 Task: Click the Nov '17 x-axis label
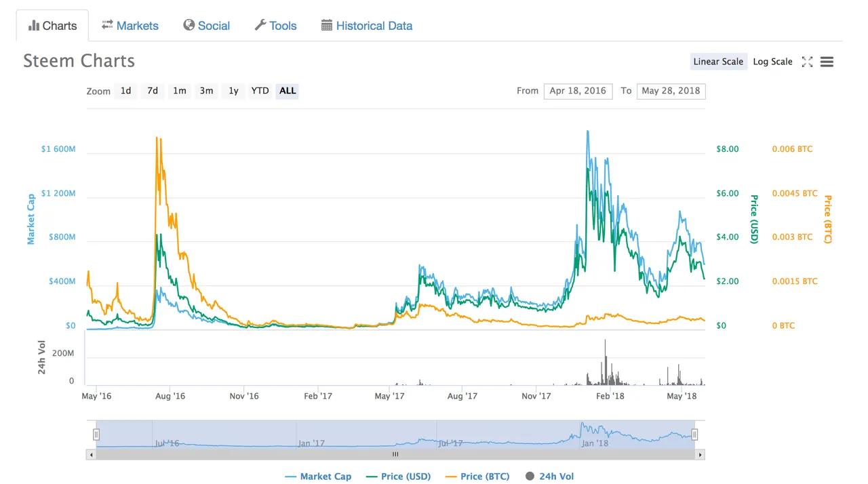[536, 396]
